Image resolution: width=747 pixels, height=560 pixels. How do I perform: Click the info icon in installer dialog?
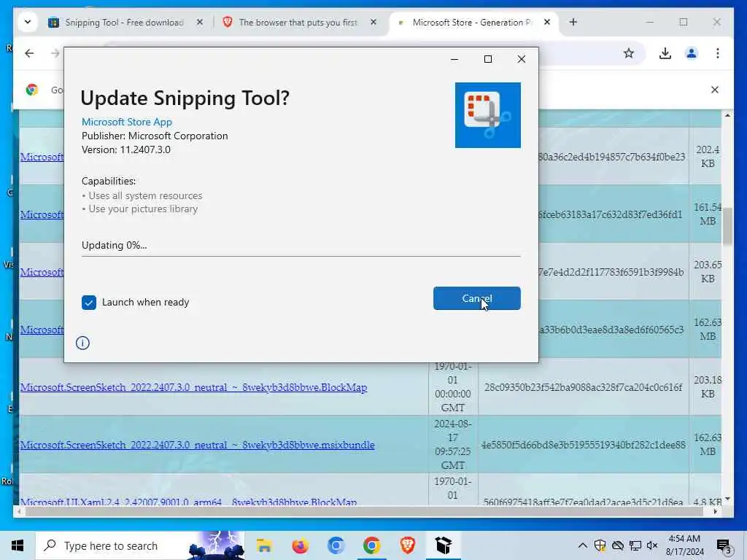[x=82, y=343]
